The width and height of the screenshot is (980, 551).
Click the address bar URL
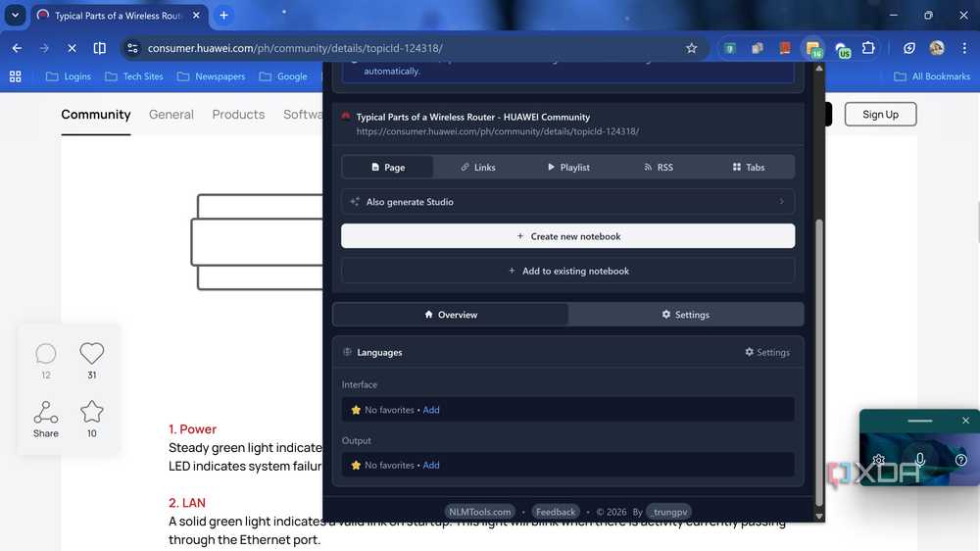click(295, 48)
